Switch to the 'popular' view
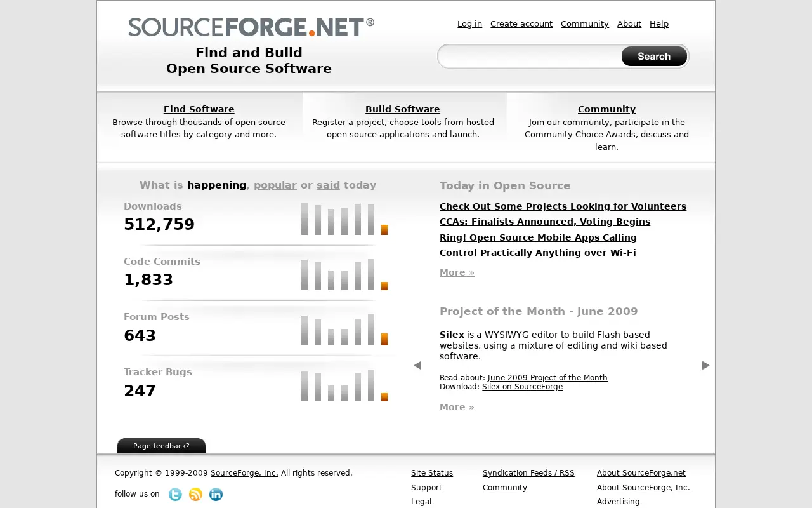Screen dimensions: 812x508 tap(275, 185)
